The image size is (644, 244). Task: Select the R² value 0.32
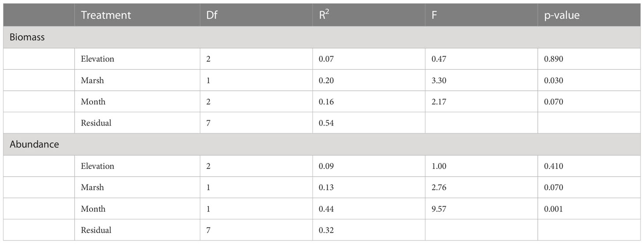tap(326, 230)
